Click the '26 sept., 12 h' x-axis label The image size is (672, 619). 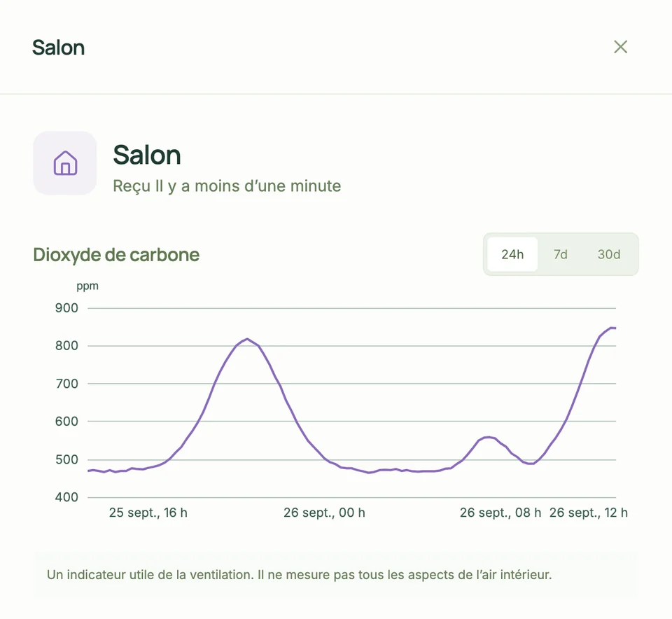pyautogui.click(x=589, y=513)
